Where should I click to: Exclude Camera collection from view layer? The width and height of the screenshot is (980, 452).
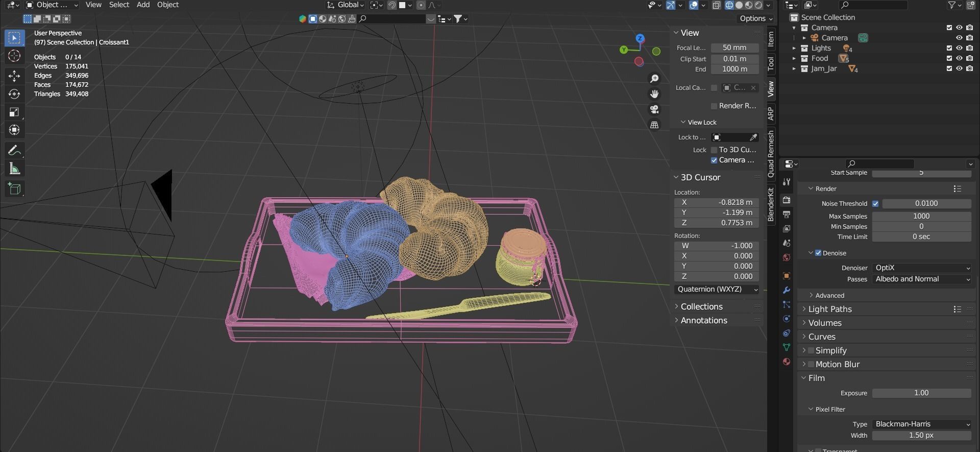[x=949, y=28]
